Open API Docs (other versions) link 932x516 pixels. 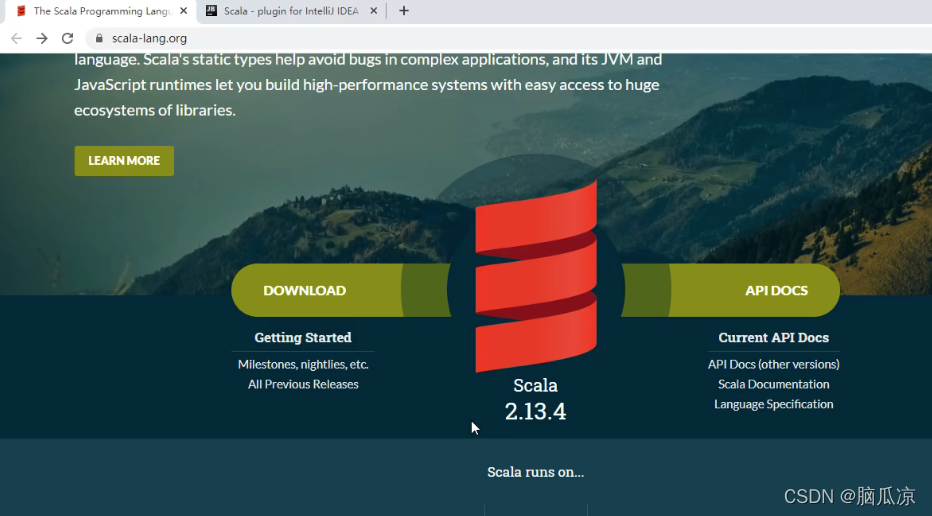coord(773,364)
